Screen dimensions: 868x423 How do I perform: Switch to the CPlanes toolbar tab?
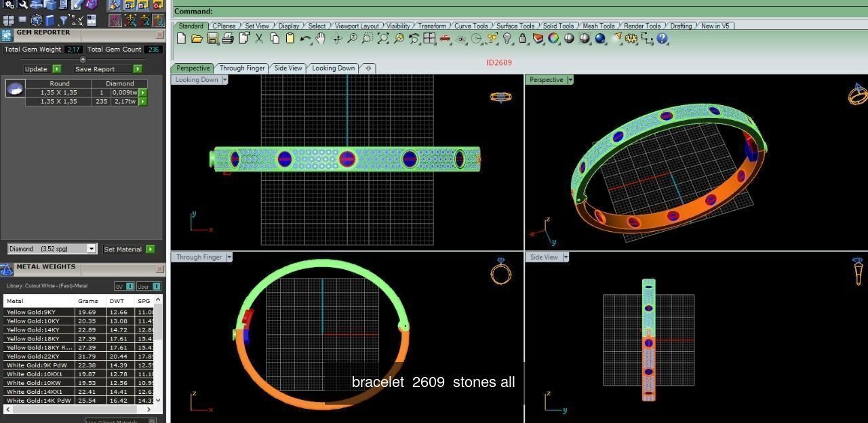click(x=224, y=26)
